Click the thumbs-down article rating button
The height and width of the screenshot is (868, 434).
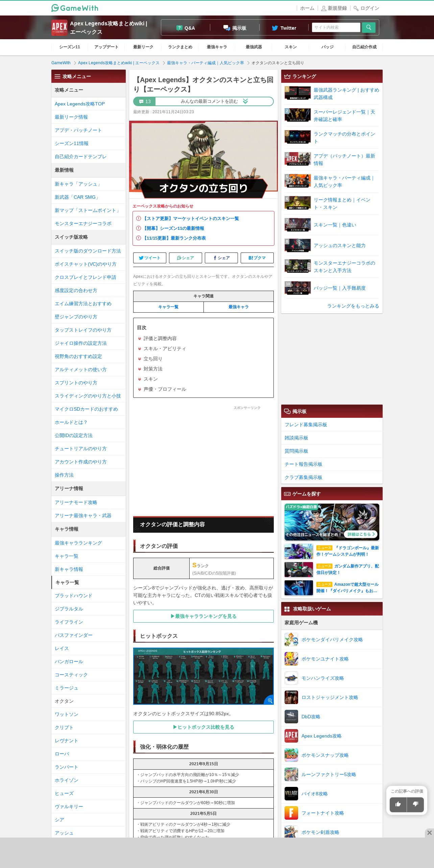tap(415, 804)
